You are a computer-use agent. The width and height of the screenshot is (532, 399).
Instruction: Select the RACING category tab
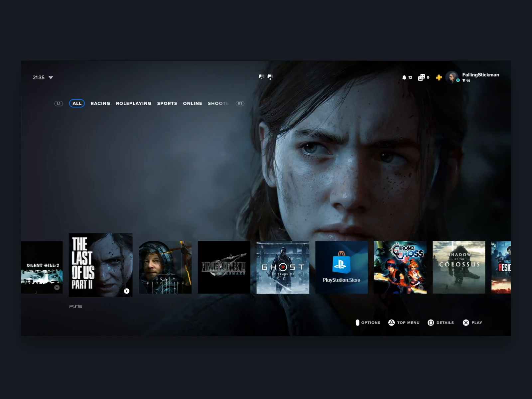[100, 103]
